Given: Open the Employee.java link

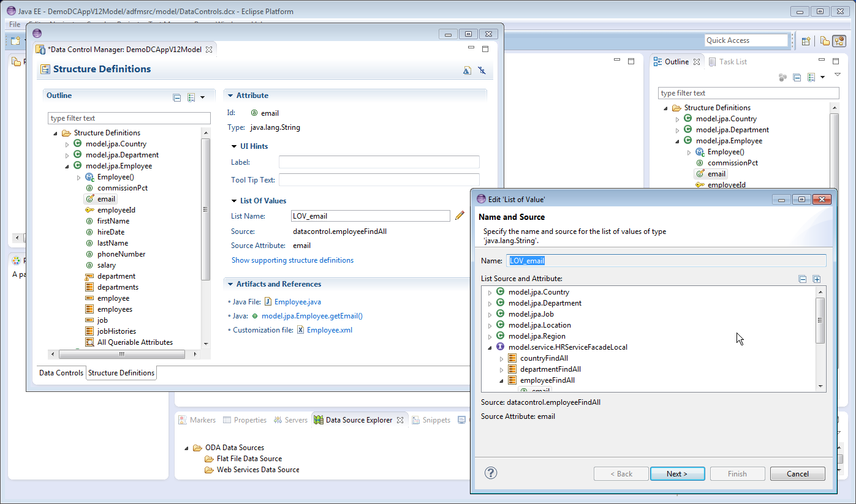Looking at the screenshot, I should (x=298, y=302).
